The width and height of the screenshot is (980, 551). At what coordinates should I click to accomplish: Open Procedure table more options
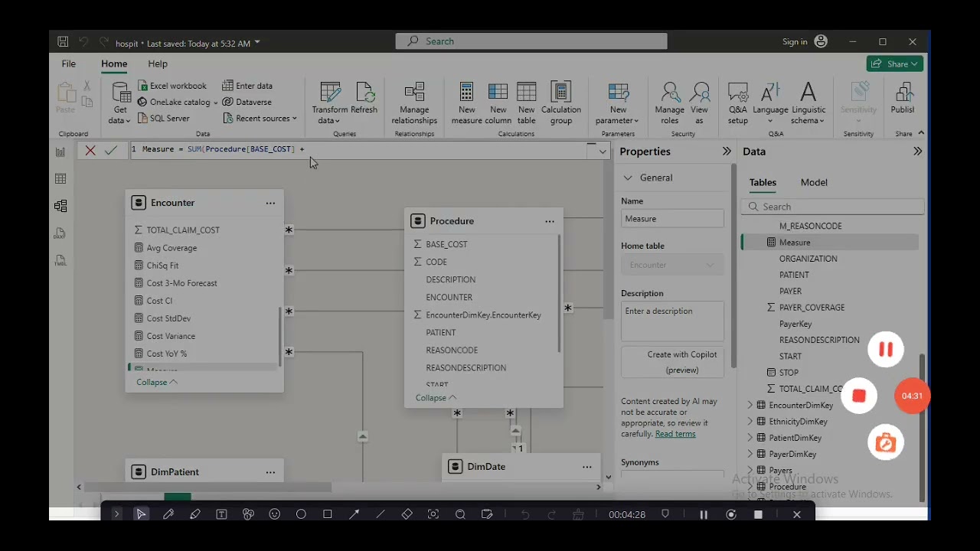coord(550,221)
